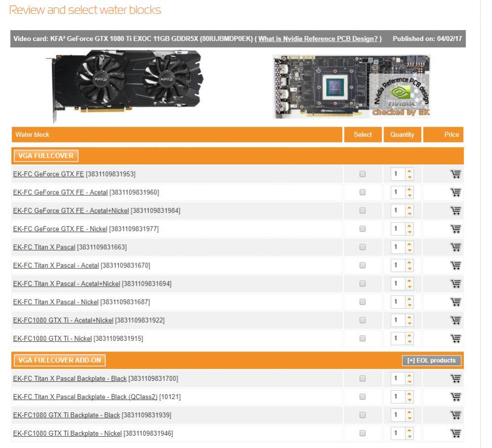492x448 pixels.
Task: Click the VGA FULLCOVER ADD-ON category label
Action: 60,360
